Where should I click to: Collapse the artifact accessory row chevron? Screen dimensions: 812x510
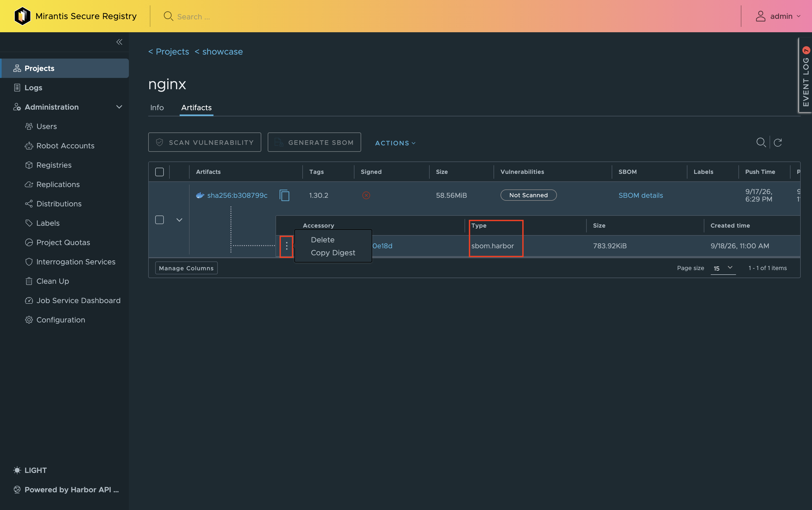(x=179, y=220)
